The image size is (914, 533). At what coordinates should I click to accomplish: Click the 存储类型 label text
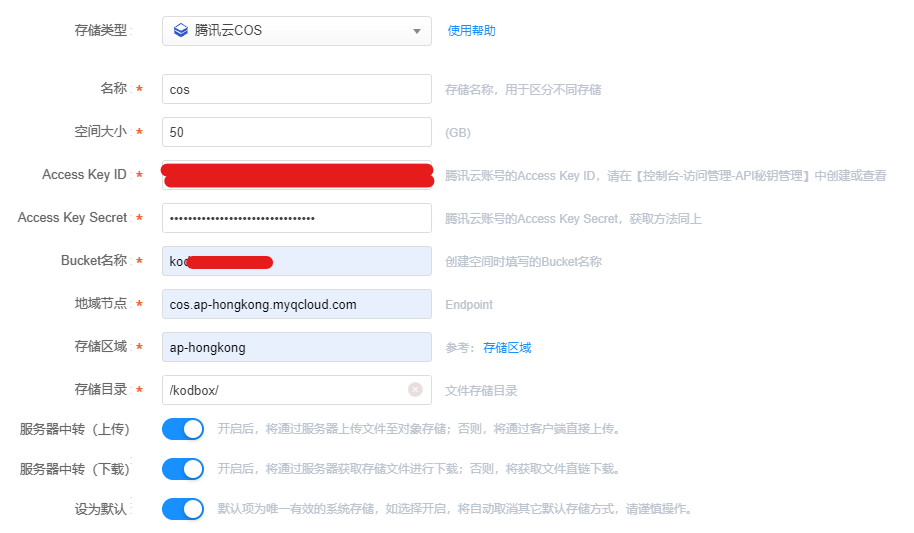pyautogui.click(x=101, y=30)
